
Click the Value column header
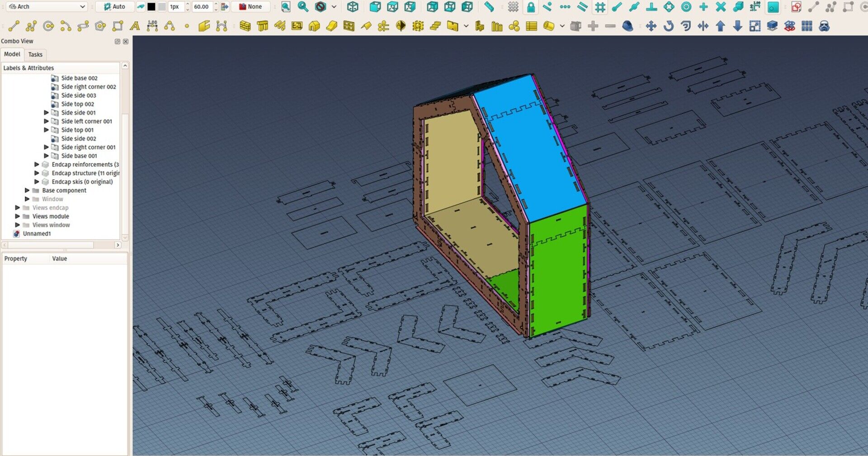click(88, 259)
